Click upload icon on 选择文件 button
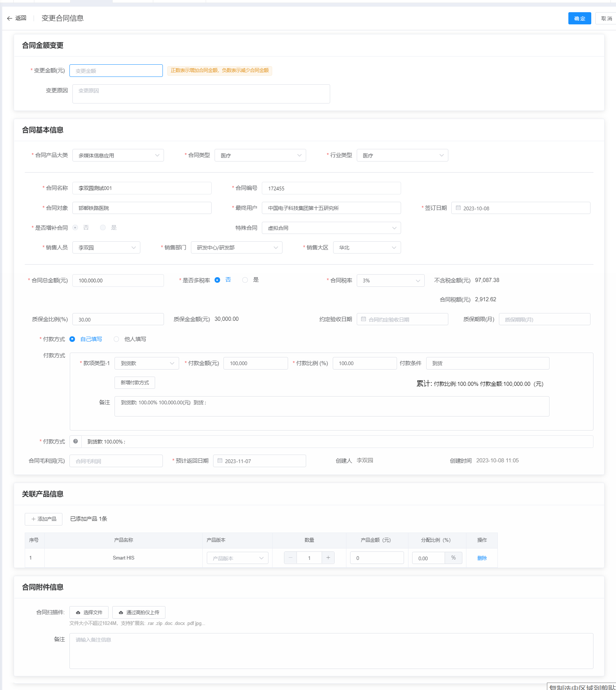 78,612
